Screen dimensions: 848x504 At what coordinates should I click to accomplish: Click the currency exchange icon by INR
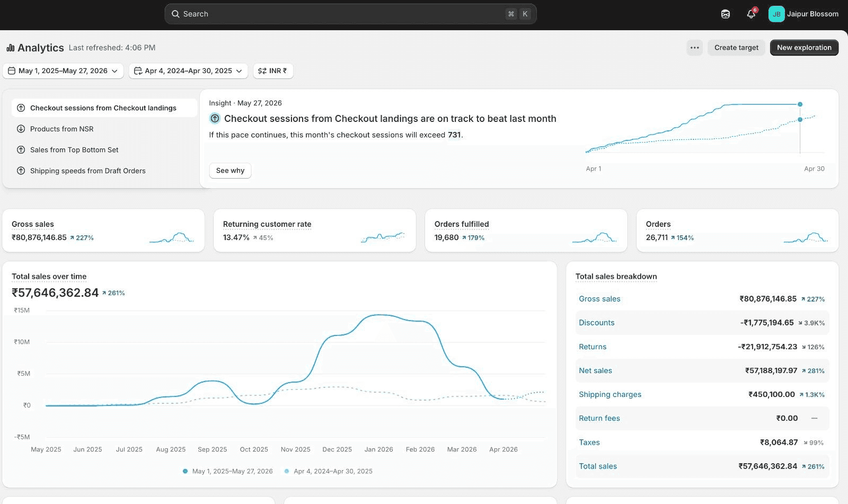coord(262,70)
